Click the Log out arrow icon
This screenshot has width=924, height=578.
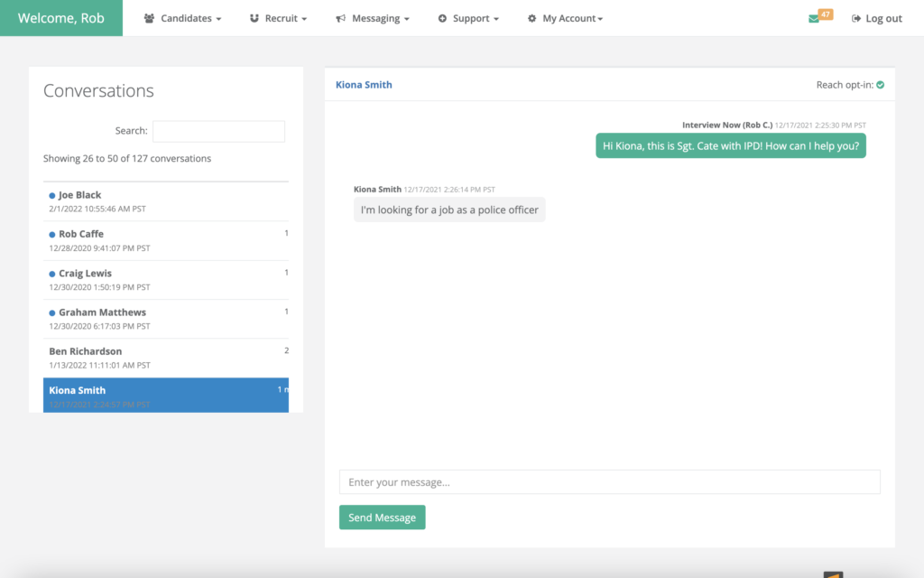click(856, 18)
